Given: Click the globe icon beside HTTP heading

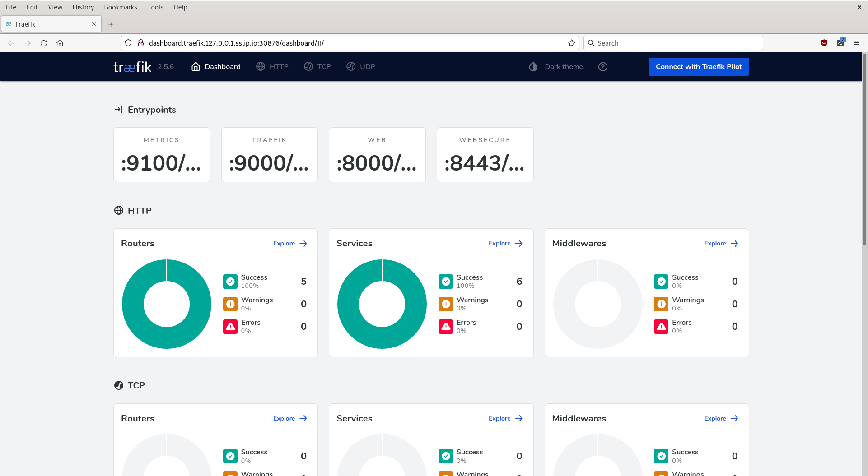Looking at the screenshot, I should (119, 211).
